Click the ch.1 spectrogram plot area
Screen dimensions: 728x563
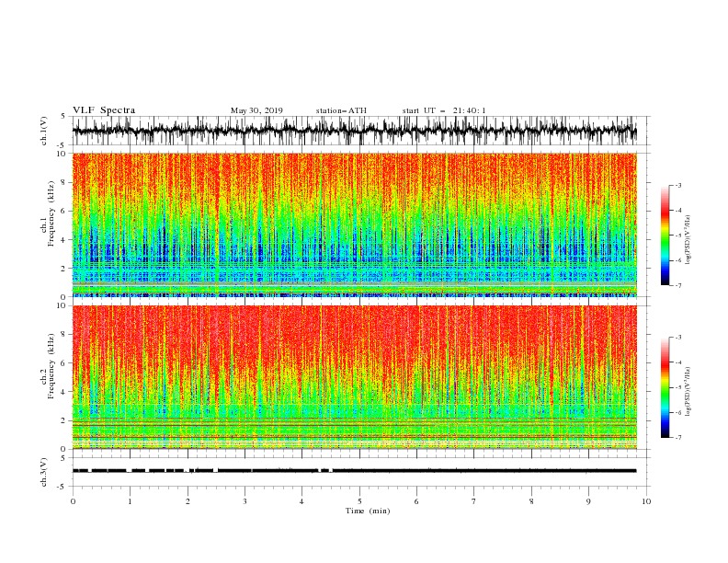tap(354, 224)
